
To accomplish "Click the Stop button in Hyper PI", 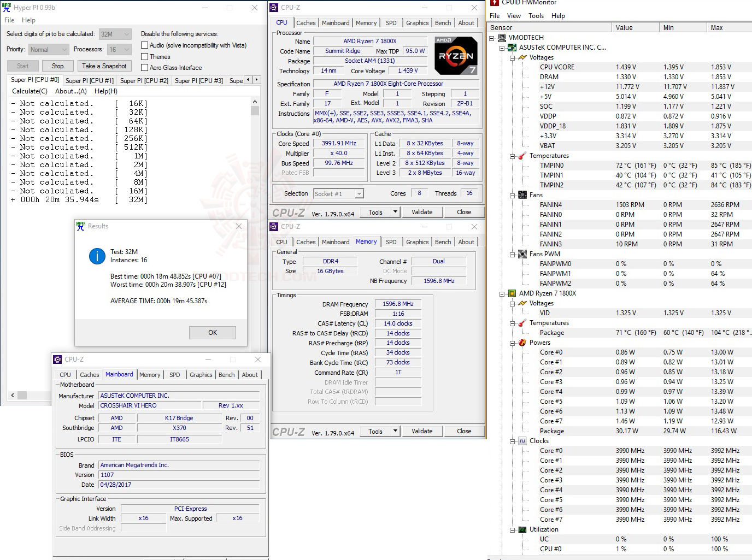I will point(58,66).
